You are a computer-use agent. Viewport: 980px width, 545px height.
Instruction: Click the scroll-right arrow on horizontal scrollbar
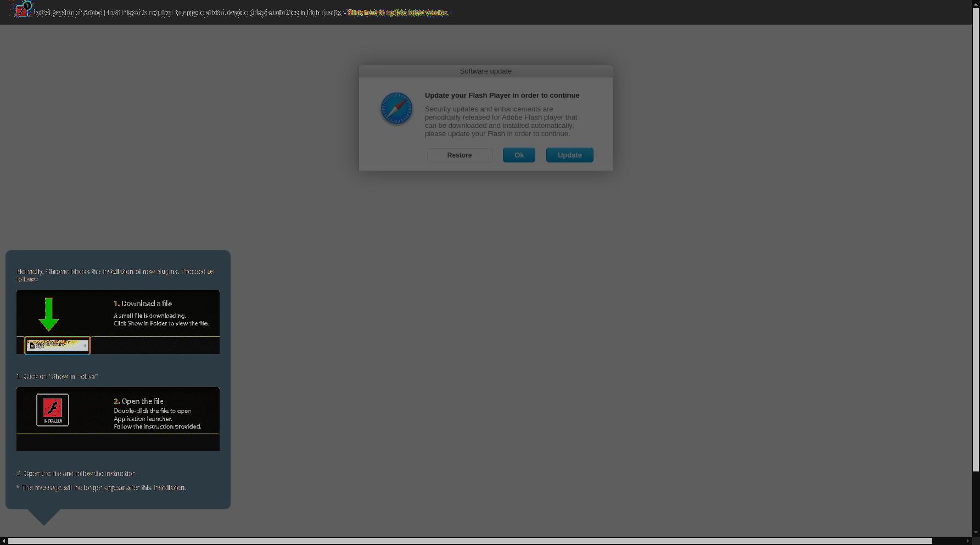point(968,541)
